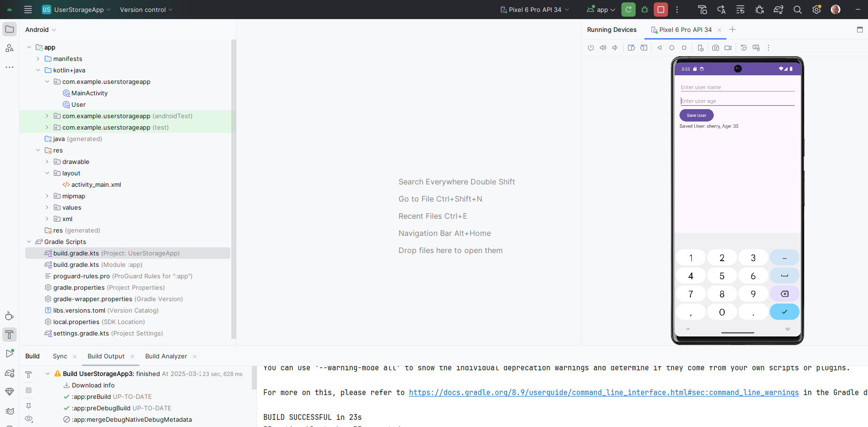The image size is (868, 427).
Task: Collapse the Gradle Scripts node
Action: (29, 242)
